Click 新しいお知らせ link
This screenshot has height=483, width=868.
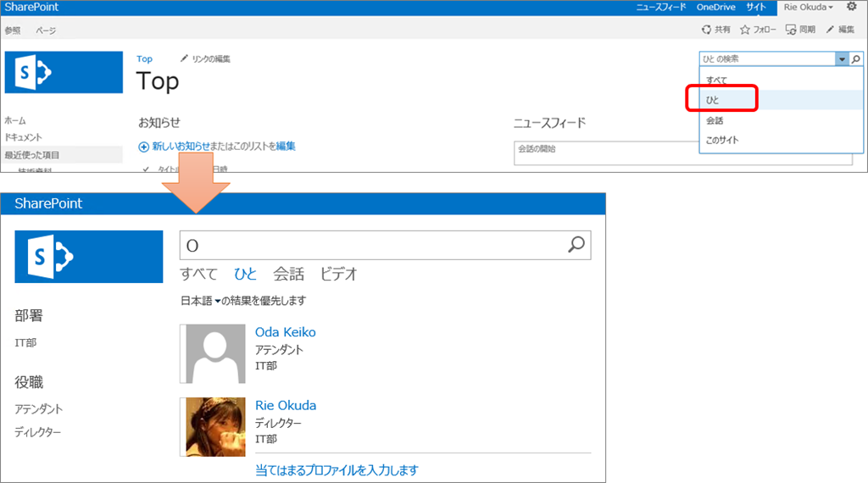[181, 146]
